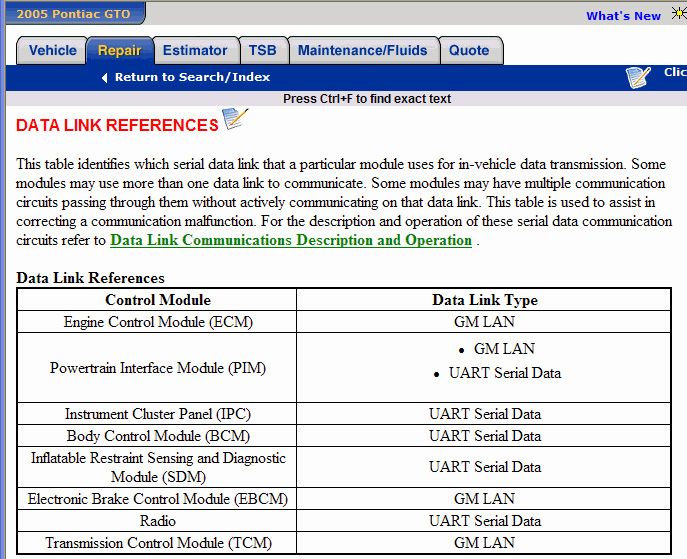Click the left arrow before Return to Search/Index
Image resolution: width=687 pixels, height=559 pixels.
point(104,77)
